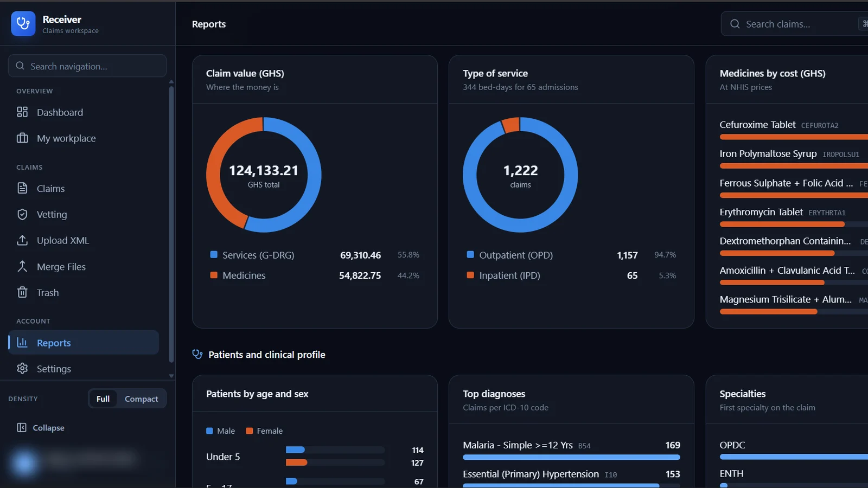Click the stethoscope icon beside Patients heading
The width and height of the screenshot is (868, 488).
tap(197, 354)
